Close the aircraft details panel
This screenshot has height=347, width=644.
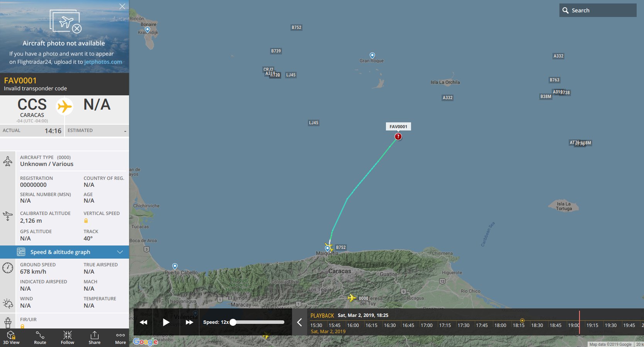(x=122, y=6)
